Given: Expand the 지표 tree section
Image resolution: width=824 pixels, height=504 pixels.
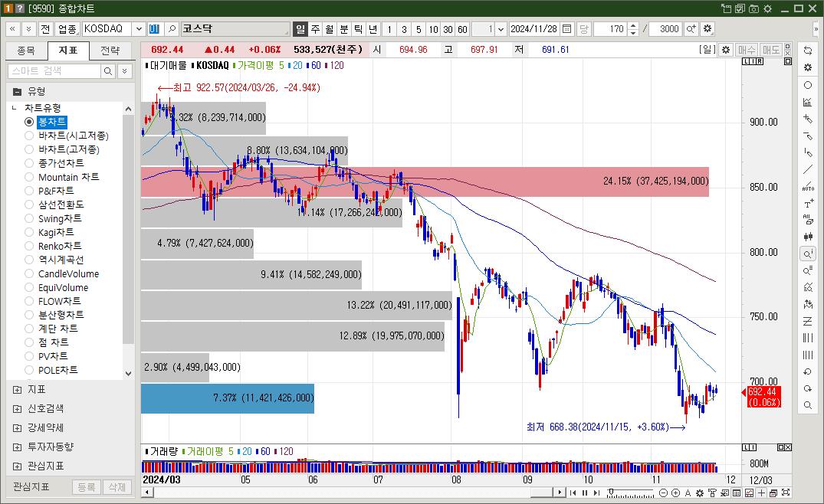Looking at the screenshot, I should [18, 390].
